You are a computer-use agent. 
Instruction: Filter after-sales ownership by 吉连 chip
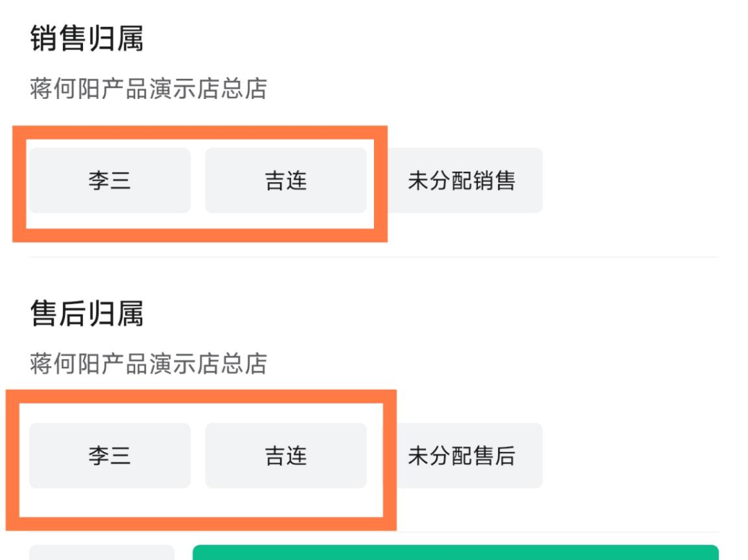coord(285,455)
